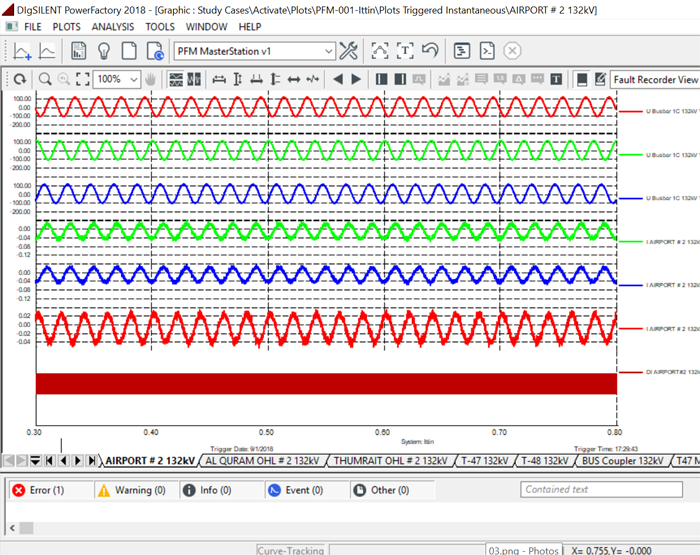Toggle the Warning (0) message filter
Image resolution: width=700 pixels, height=555 pixels.
(x=131, y=490)
